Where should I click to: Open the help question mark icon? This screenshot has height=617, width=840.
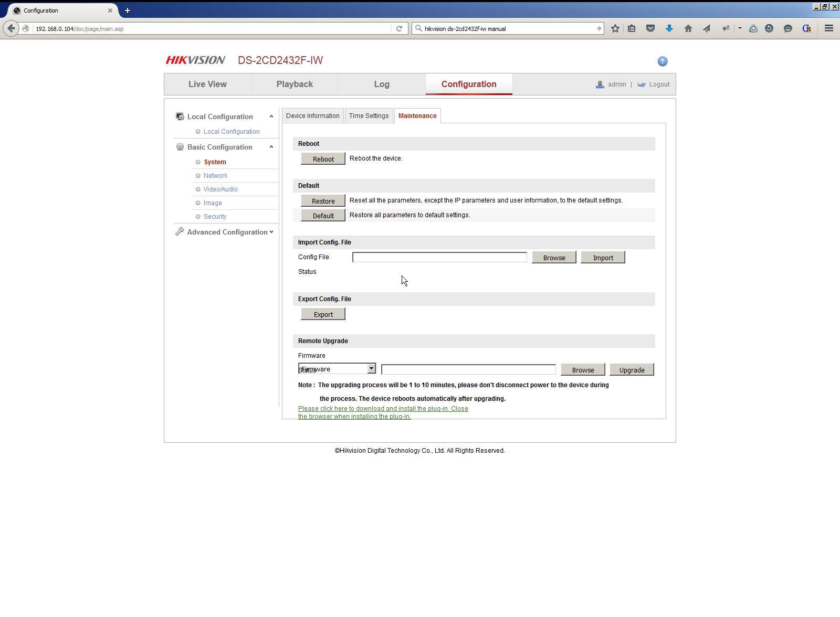(663, 61)
